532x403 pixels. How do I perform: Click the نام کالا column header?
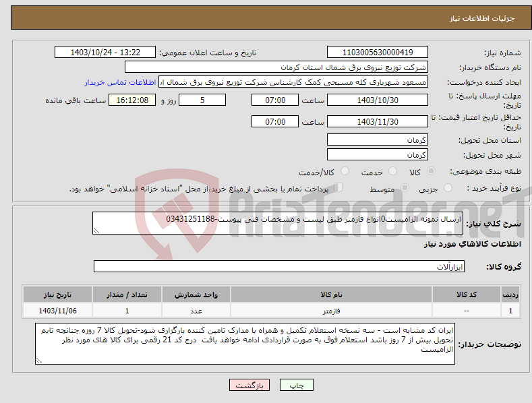click(331, 294)
